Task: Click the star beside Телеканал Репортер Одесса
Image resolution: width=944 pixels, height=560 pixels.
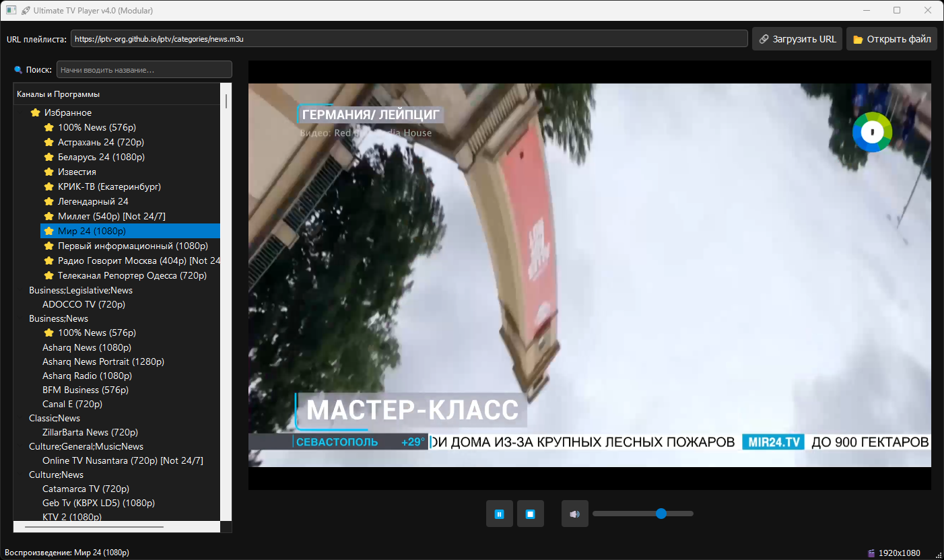Action: (x=48, y=275)
